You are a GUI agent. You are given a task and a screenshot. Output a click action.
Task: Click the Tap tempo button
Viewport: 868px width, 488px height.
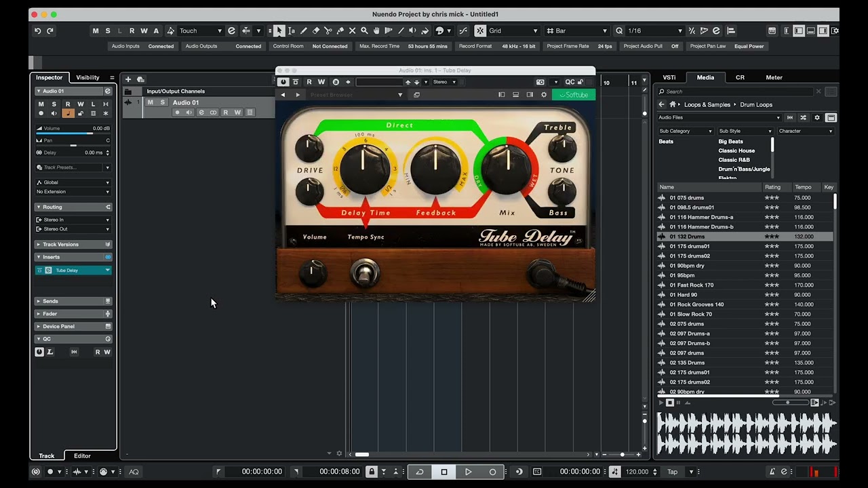[x=672, y=472]
